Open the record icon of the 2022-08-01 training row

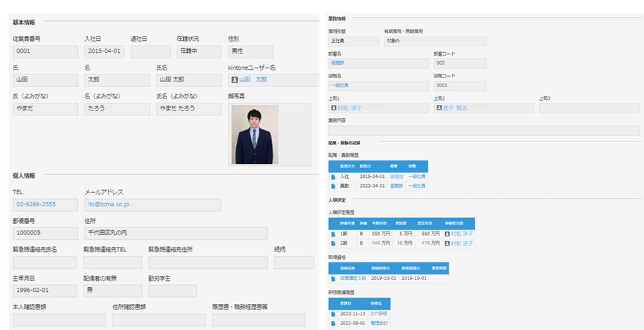[x=333, y=324]
